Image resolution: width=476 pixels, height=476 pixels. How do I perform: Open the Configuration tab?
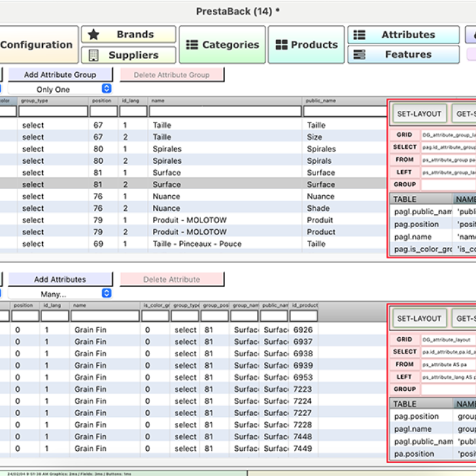pyautogui.click(x=37, y=45)
